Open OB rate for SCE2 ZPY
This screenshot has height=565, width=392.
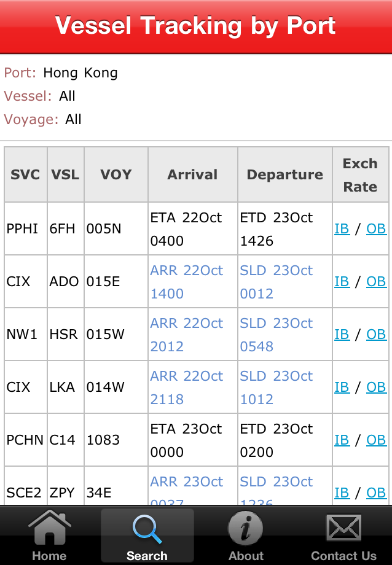click(376, 493)
